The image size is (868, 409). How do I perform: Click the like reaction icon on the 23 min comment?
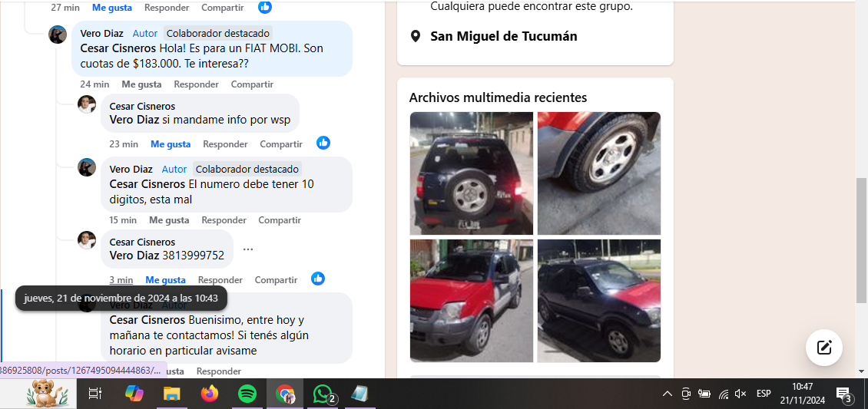323,143
